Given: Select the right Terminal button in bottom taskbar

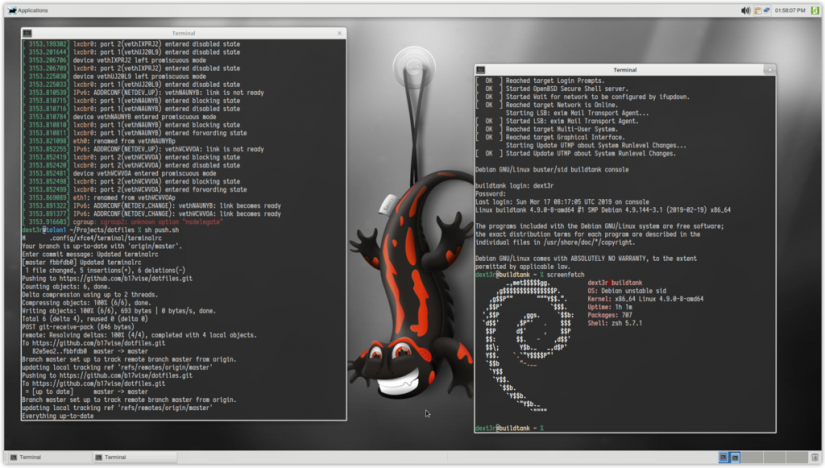Looking at the screenshot, I should coord(134,457).
